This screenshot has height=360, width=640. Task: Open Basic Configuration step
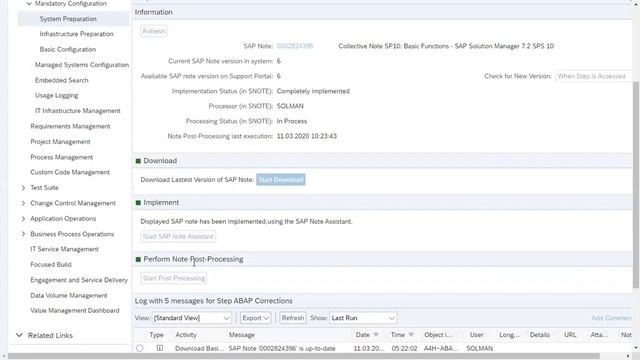(68, 49)
